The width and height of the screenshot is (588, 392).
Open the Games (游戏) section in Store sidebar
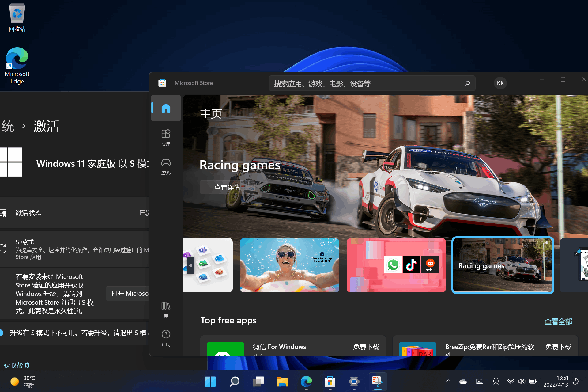coord(166,166)
